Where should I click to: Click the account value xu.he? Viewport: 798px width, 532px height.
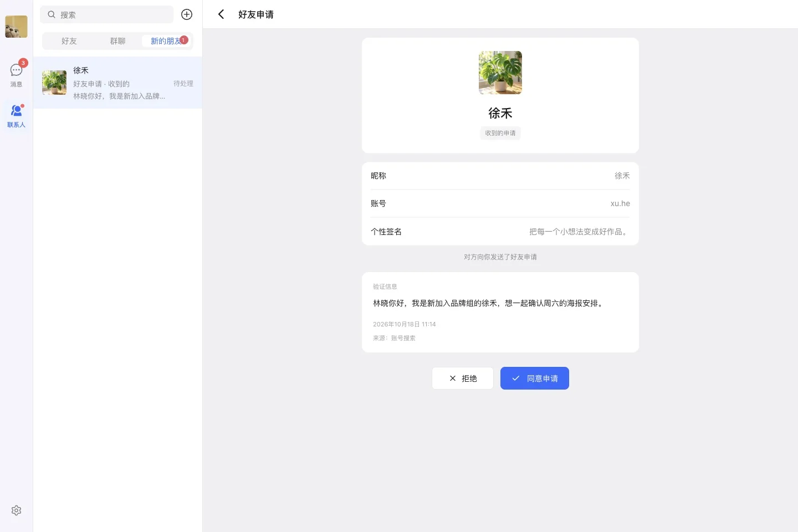point(620,203)
